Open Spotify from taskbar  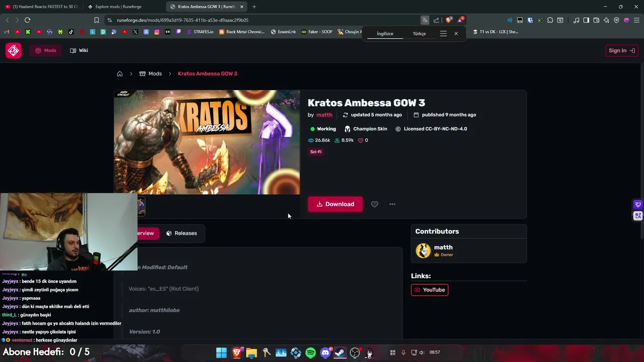coord(310,353)
